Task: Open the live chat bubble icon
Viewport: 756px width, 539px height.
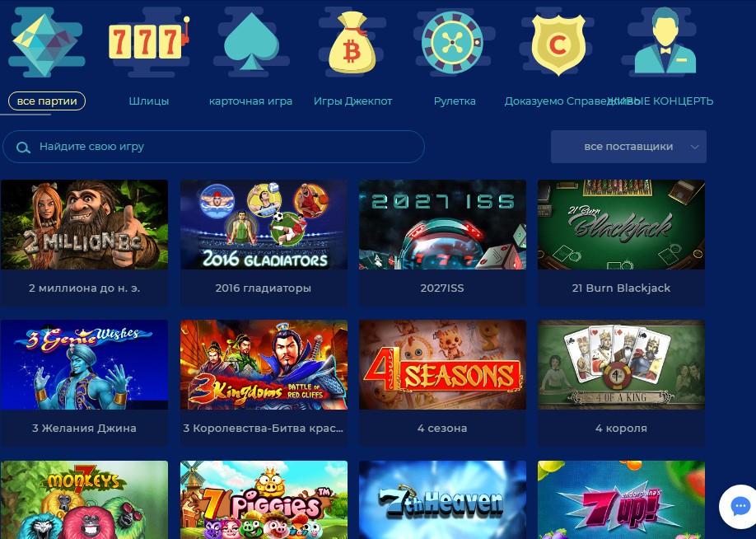Action: (740, 507)
